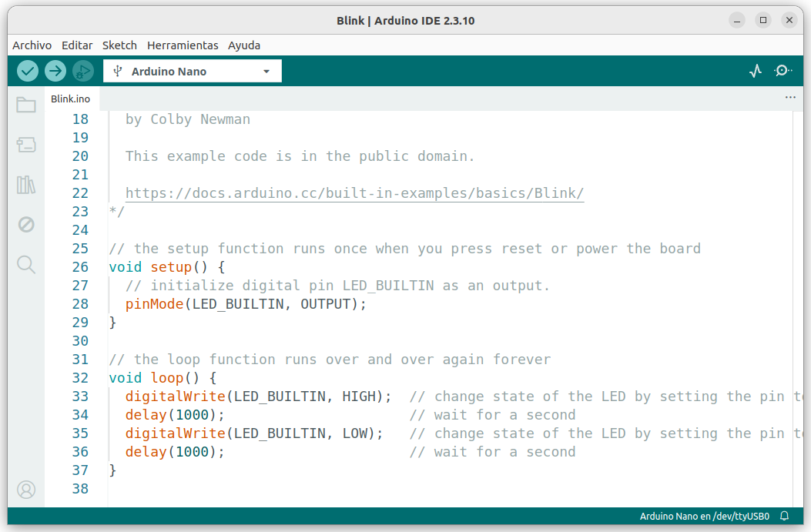Follow the docs.arduino.cc Blink link

tap(354, 193)
